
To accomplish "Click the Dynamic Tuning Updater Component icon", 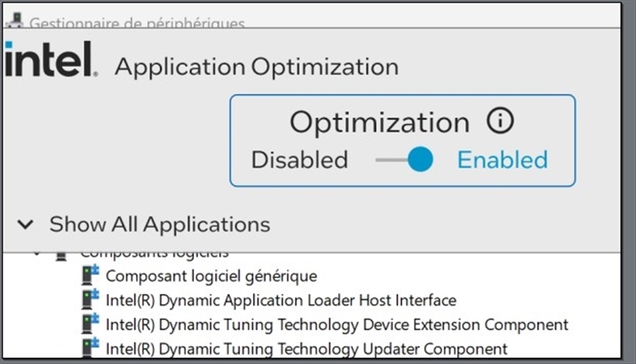I will point(90,347).
